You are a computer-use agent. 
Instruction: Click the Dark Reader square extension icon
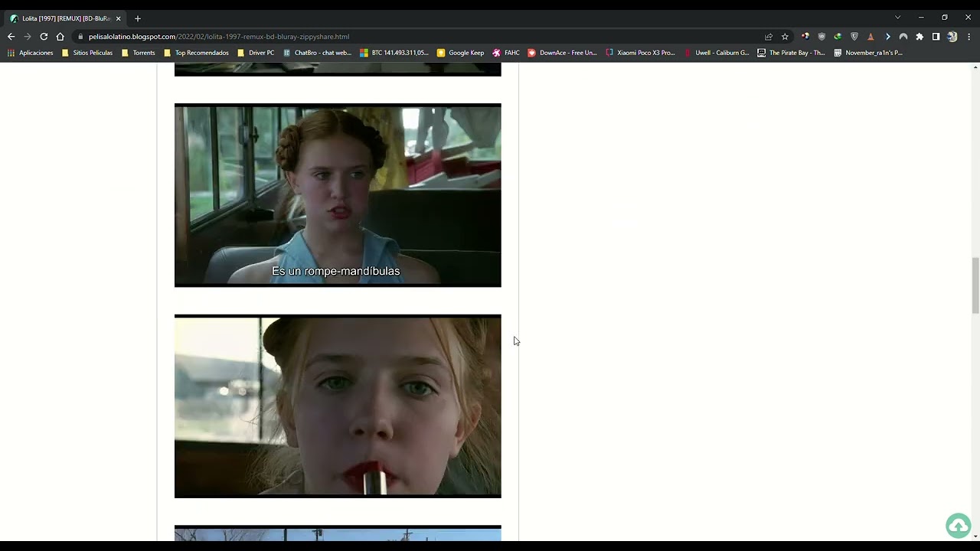pos(936,36)
